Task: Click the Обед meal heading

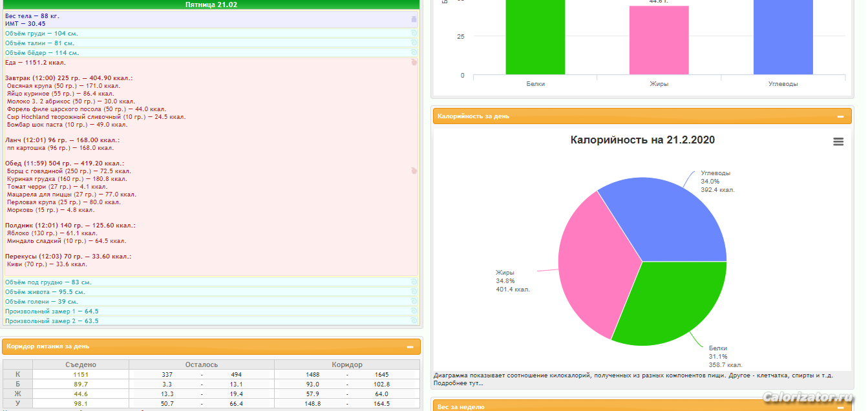Action: [x=64, y=163]
